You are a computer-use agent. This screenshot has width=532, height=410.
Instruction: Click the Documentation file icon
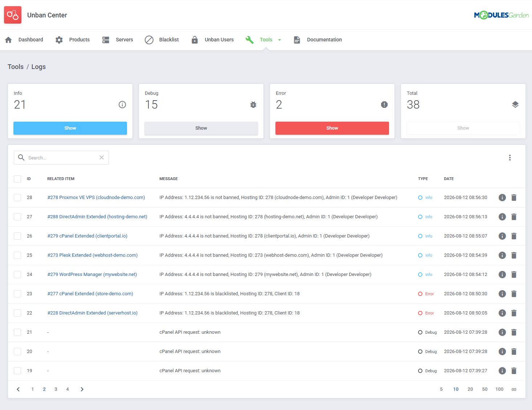pyautogui.click(x=297, y=40)
